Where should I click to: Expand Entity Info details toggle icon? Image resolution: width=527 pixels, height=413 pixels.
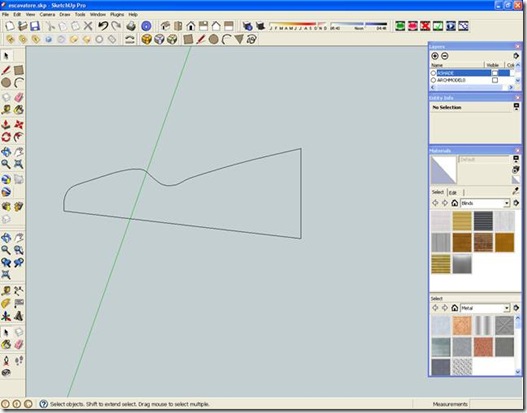click(x=516, y=107)
